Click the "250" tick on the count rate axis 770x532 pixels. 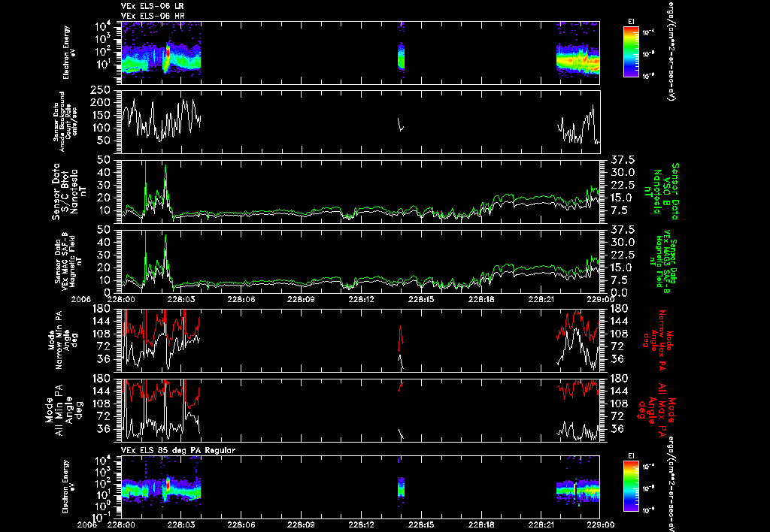[x=102, y=90]
